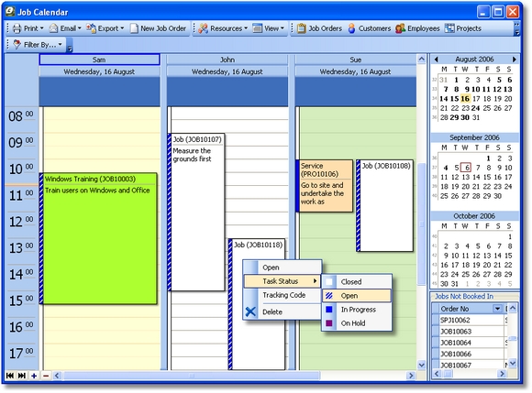Open the Employees toolbar icon

coord(400,28)
